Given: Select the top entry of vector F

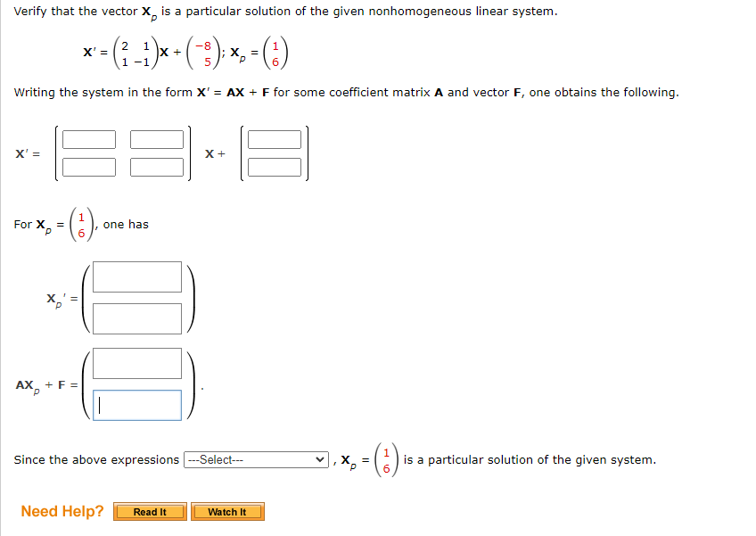Looking at the screenshot, I should pyautogui.click(x=275, y=139).
